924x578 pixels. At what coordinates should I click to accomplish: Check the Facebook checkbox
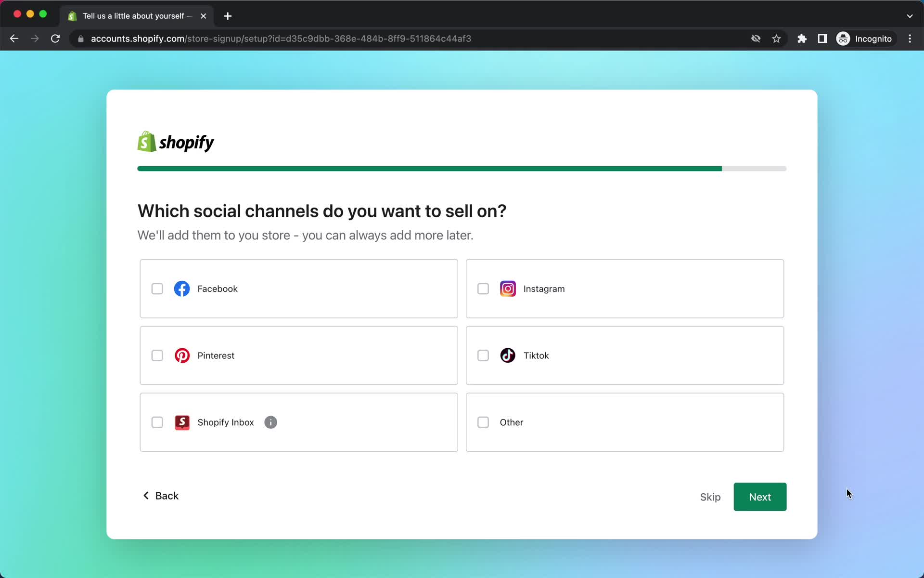pyautogui.click(x=157, y=289)
